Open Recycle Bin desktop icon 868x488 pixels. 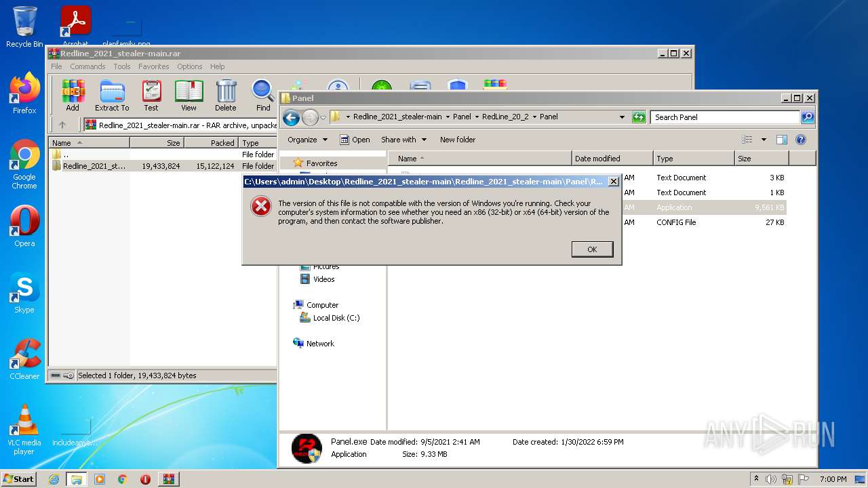point(24,27)
